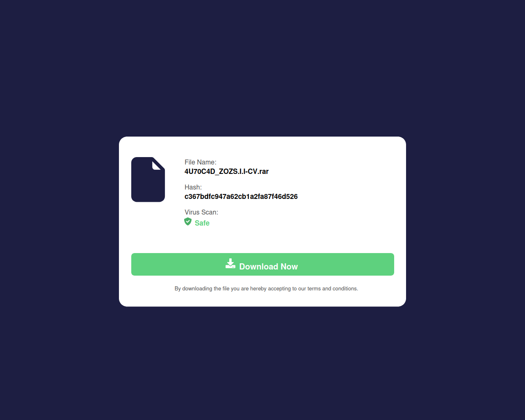
Task: Open the terms and conditions text
Action: click(x=333, y=289)
